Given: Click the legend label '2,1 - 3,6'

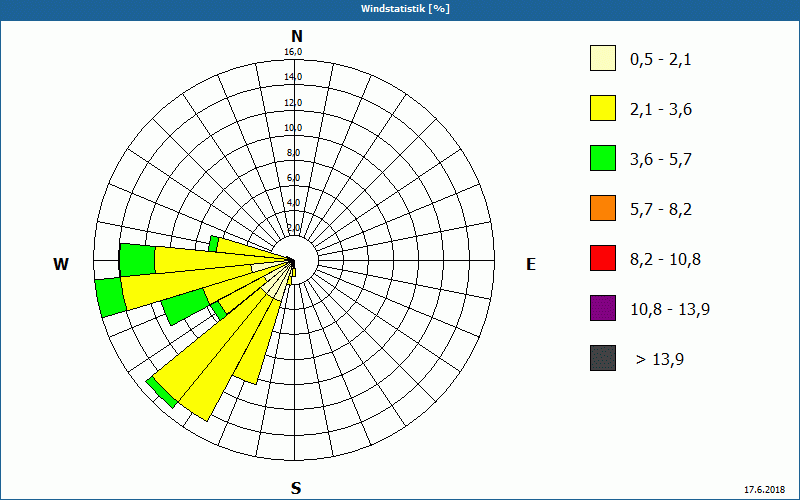Looking at the screenshot, I should (x=661, y=110).
